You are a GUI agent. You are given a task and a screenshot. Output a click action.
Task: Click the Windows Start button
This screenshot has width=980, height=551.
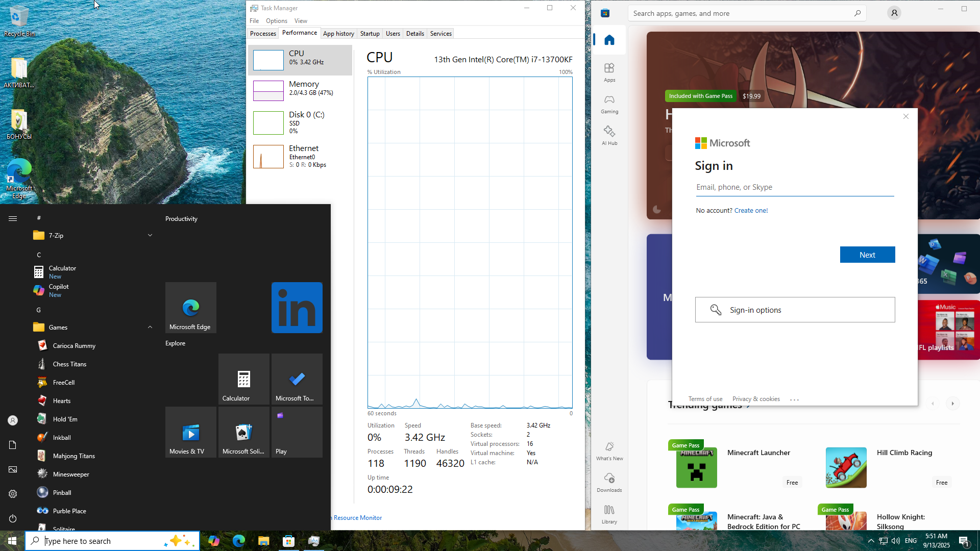click(x=12, y=541)
